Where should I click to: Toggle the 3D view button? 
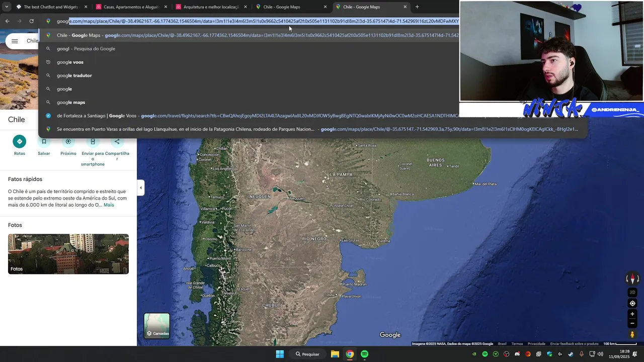(632, 292)
